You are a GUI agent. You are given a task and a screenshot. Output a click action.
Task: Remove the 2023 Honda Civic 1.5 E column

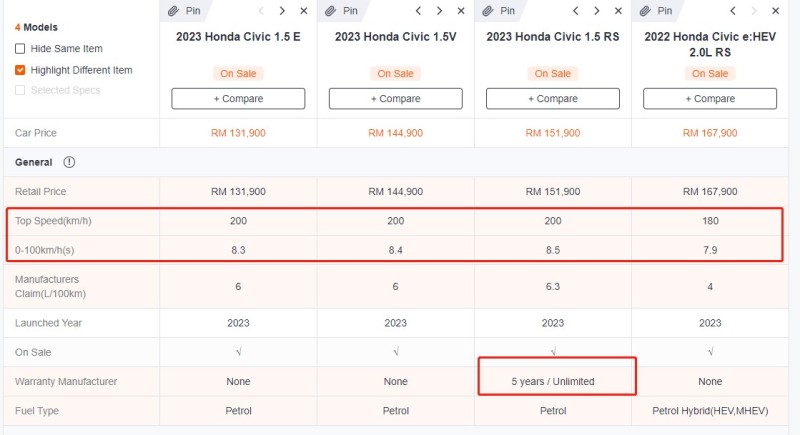pyautogui.click(x=304, y=11)
